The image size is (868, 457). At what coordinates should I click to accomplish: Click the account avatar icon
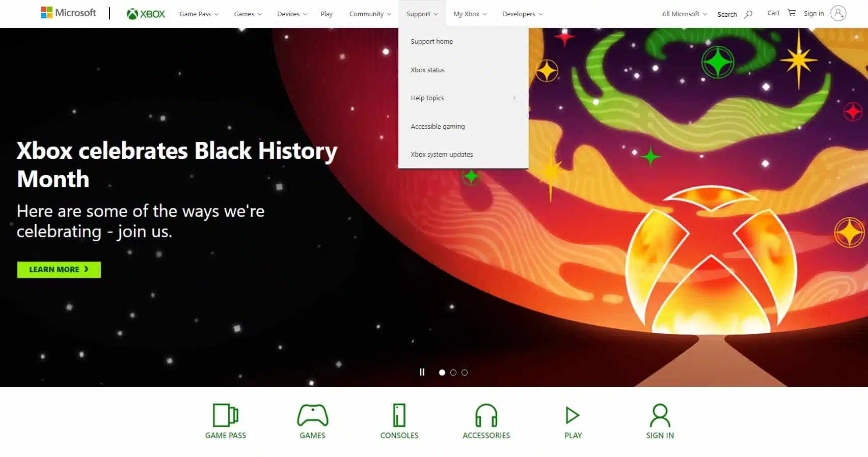[838, 13]
